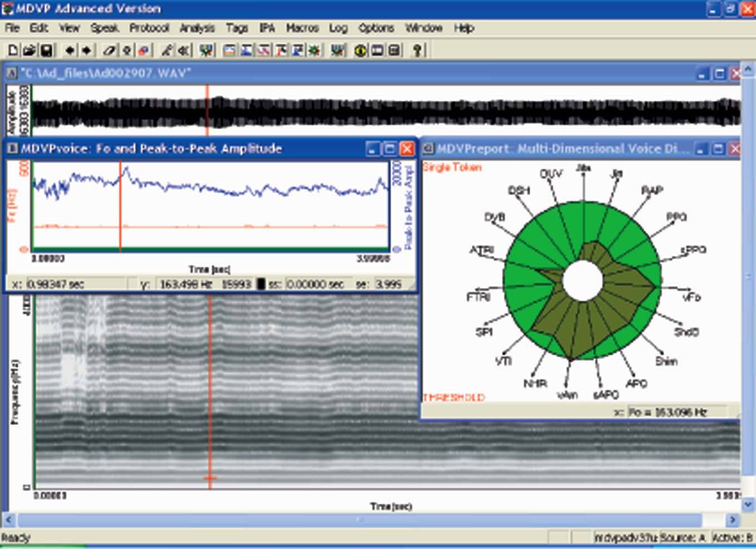
Task: Click the microphone record icon
Action: [x=166, y=51]
